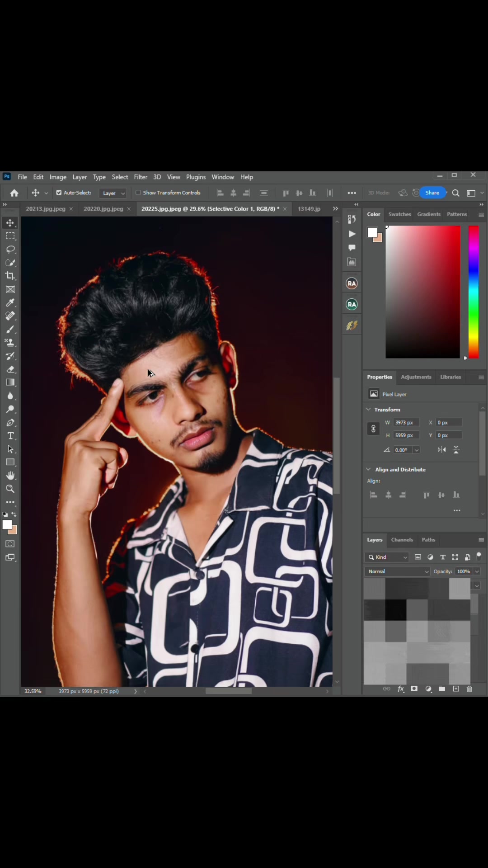
Task: Toggle Quick Mask mode
Action: pos(10,544)
